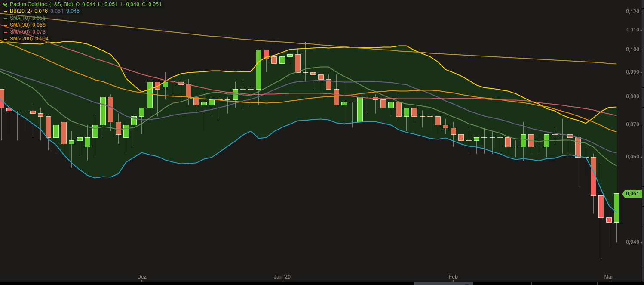Image resolution: width=644 pixels, height=285 pixels.
Task: Click the Feb label on time axis
Action: (x=453, y=277)
